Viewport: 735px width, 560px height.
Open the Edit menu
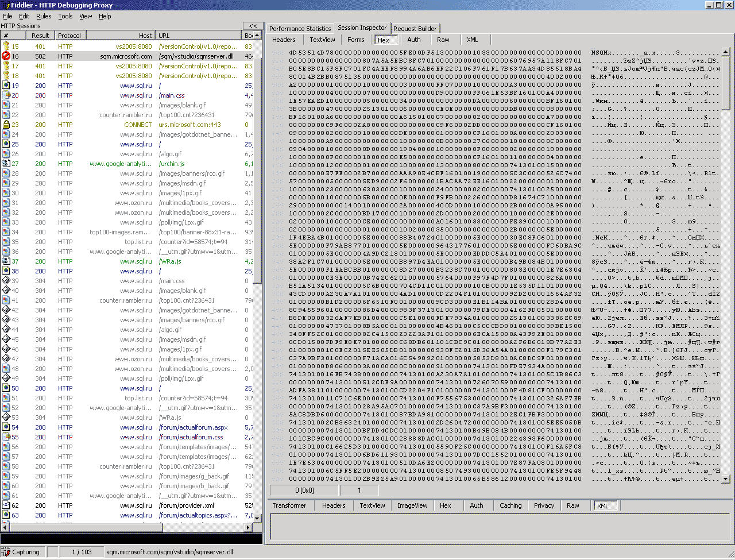[x=24, y=16]
